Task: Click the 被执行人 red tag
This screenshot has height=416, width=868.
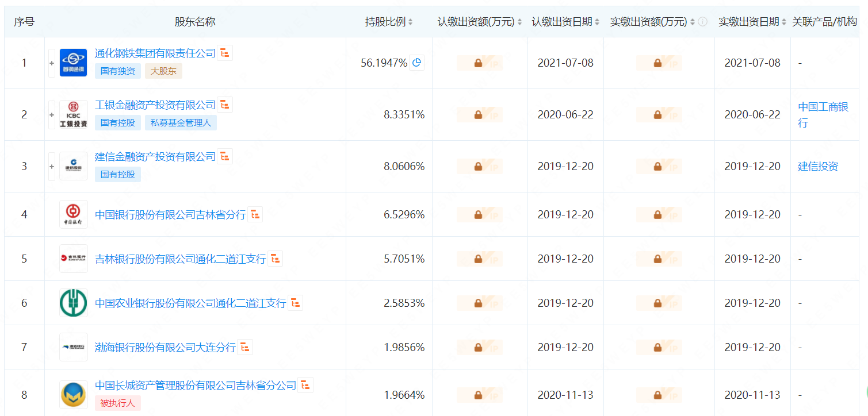Action: pyautogui.click(x=117, y=403)
